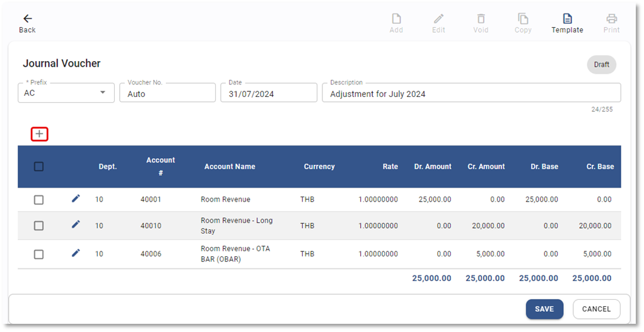The image size is (644, 332).
Task: Edit the OTA BAR (OBAR) row pencil
Action: click(76, 253)
